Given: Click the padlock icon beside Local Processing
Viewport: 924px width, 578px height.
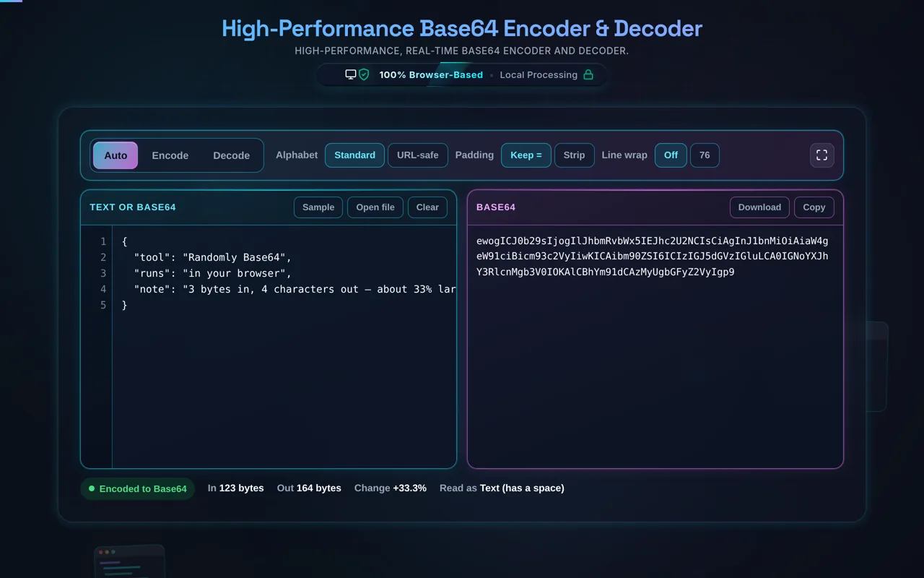Looking at the screenshot, I should (588, 74).
